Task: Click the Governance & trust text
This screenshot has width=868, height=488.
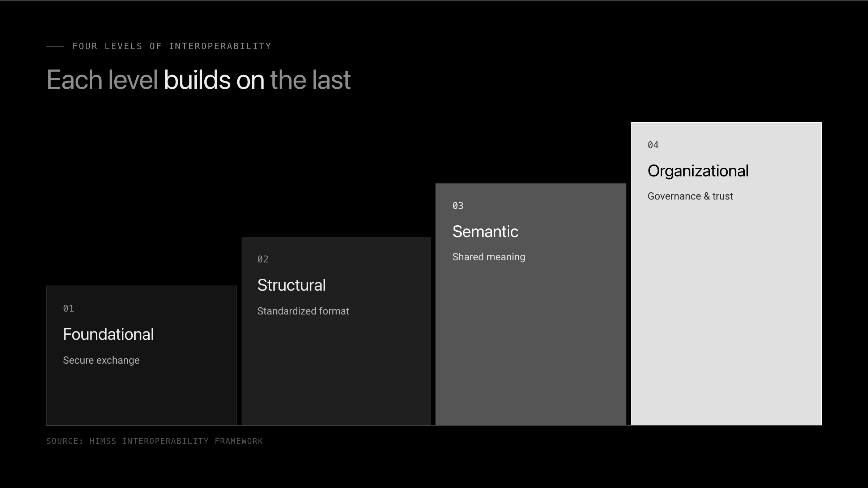Action: (690, 196)
